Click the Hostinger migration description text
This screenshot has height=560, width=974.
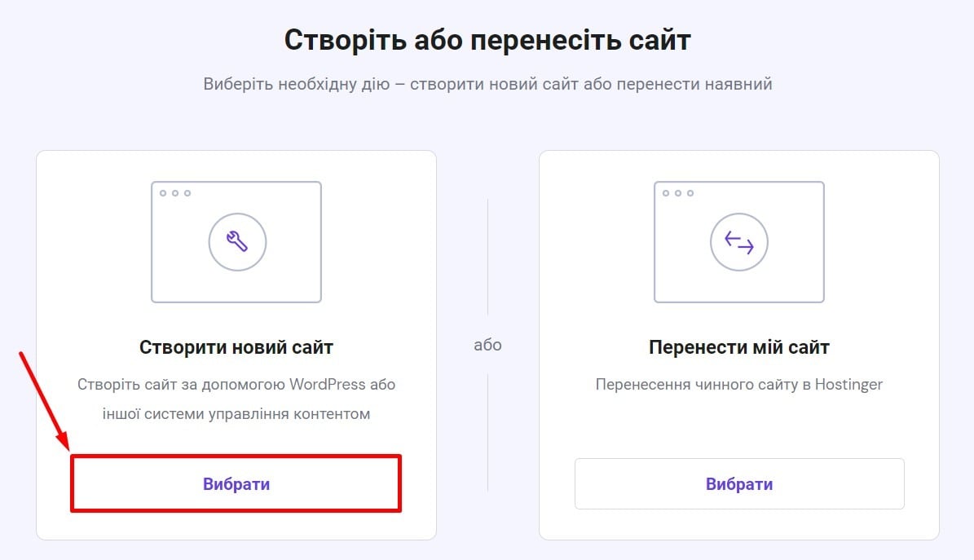coord(738,384)
